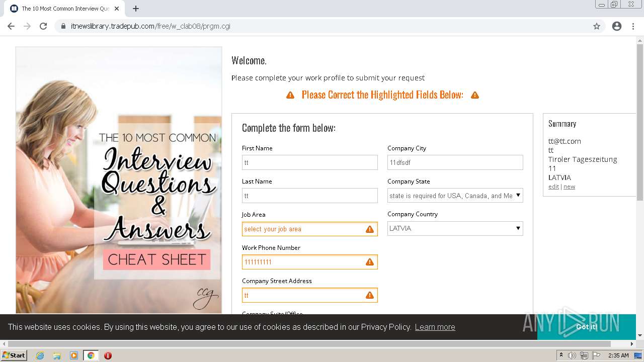
Task: Open the red Opera-like taskbar icon
Action: [108, 355]
